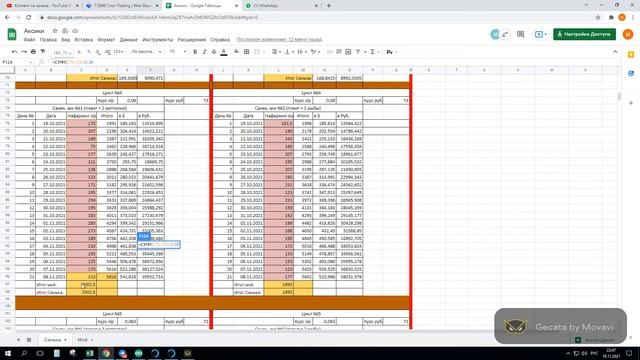This screenshot has width=640, height=360.
Task: Open the spreadsheet explore button
Action: click(x=595, y=340)
